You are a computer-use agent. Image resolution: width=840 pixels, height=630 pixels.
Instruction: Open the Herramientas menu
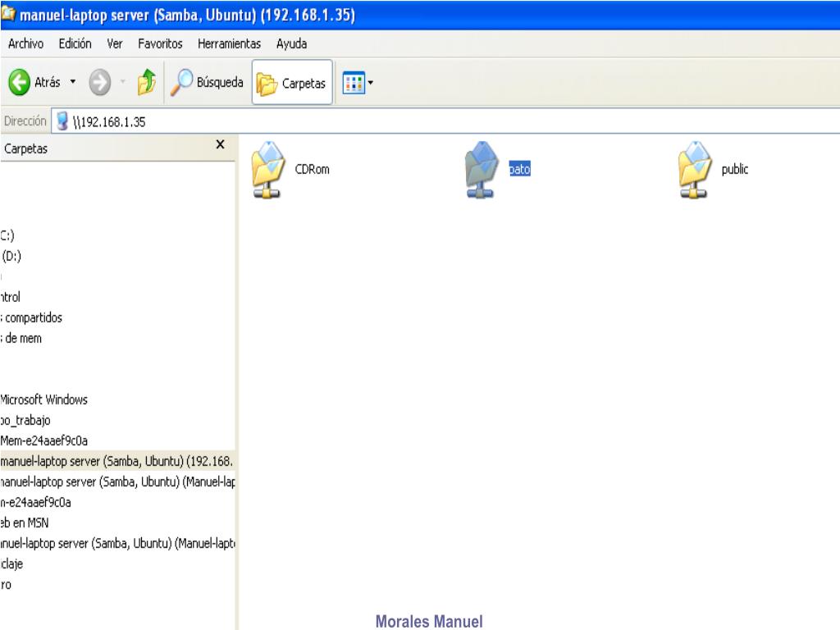click(230, 44)
